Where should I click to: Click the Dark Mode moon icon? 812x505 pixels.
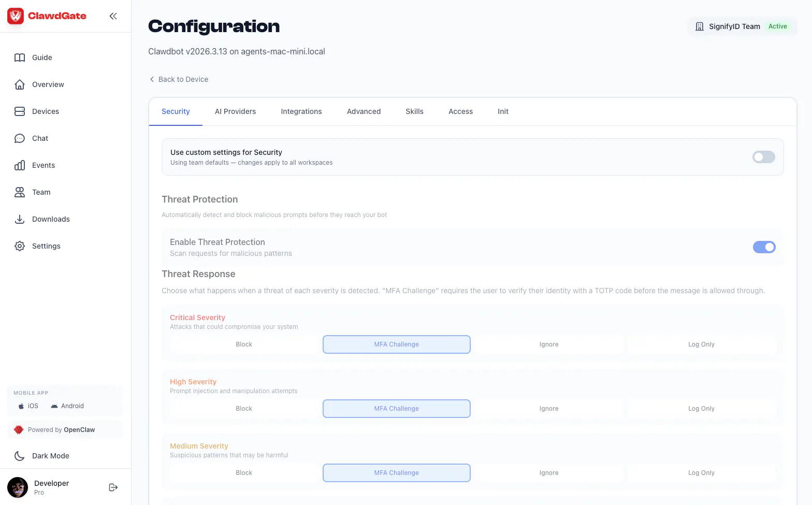(20, 456)
